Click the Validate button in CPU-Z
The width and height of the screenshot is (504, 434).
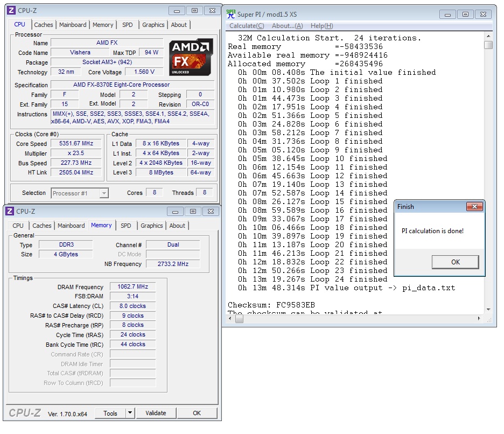click(156, 413)
